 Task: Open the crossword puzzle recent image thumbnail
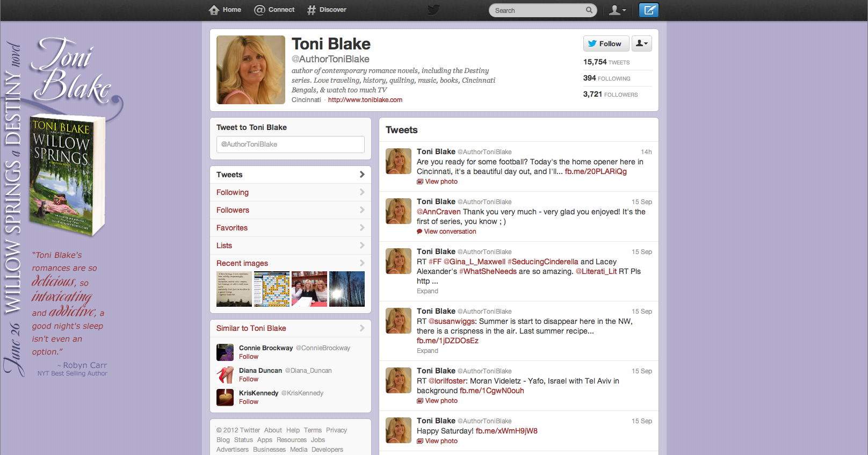coord(272,289)
